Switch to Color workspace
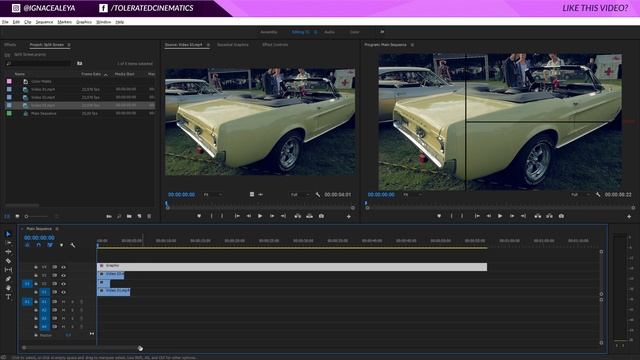Viewport: 640px width, 360px height. click(x=355, y=32)
